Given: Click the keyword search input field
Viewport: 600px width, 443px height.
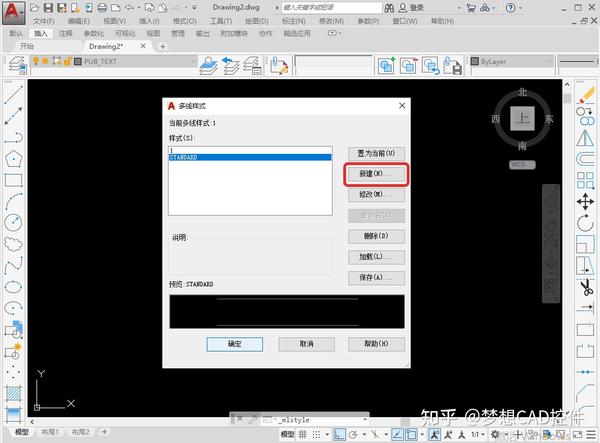Looking at the screenshot, I should [331, 8].
